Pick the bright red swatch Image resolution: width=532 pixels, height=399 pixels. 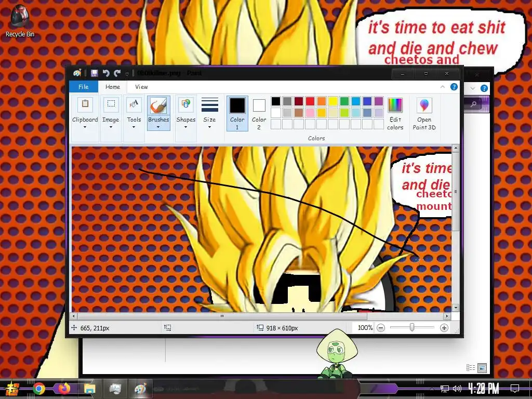[310, 101]
